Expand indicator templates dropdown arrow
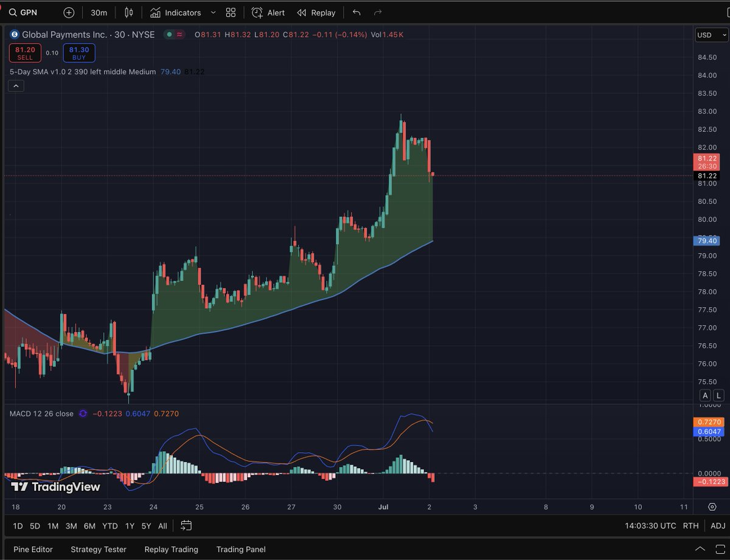The image size is (730, 560). [x=213, y=12]
